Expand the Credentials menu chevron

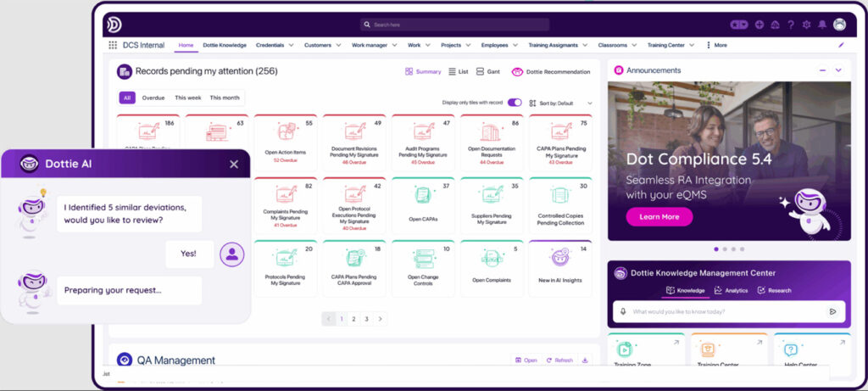pyautogui.click(x=291, y=46)
